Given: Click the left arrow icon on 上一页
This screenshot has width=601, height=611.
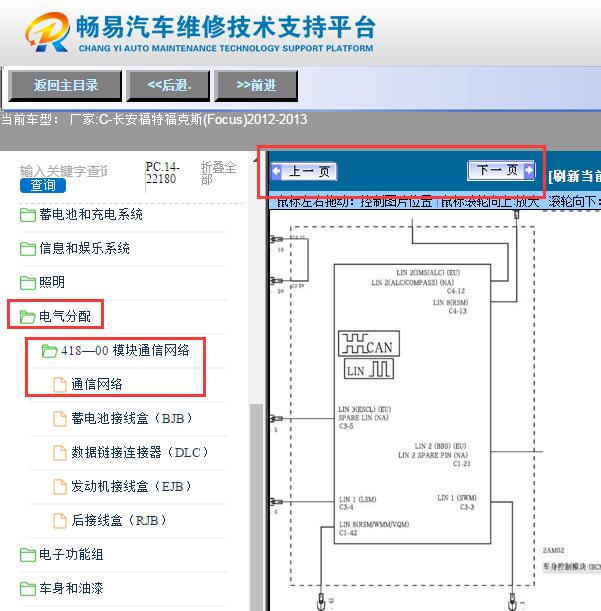Looking at the screenshot, I should pos(276,171).
